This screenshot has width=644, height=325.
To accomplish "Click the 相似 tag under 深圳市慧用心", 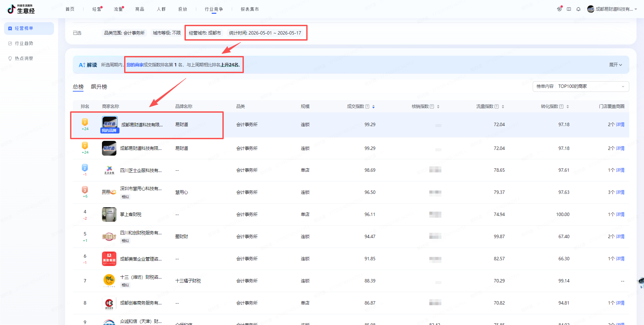I will coord(125,197).
